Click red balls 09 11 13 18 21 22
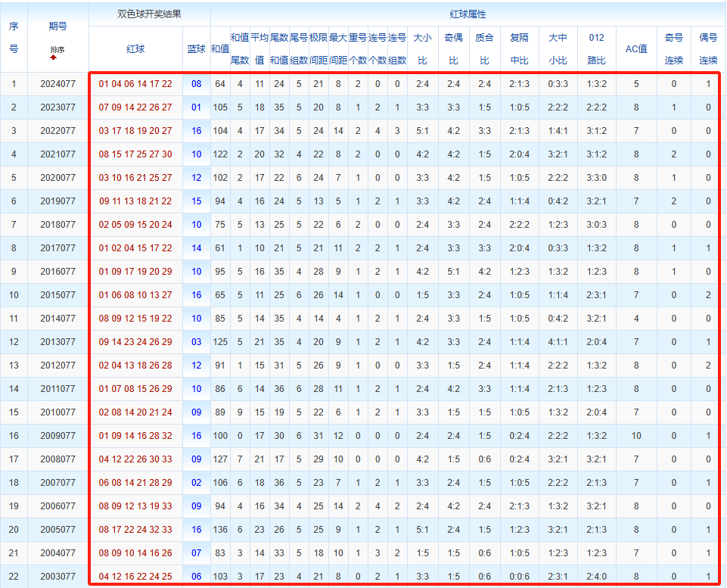Viewport: 727px width, 588px height. click(135, 201)
